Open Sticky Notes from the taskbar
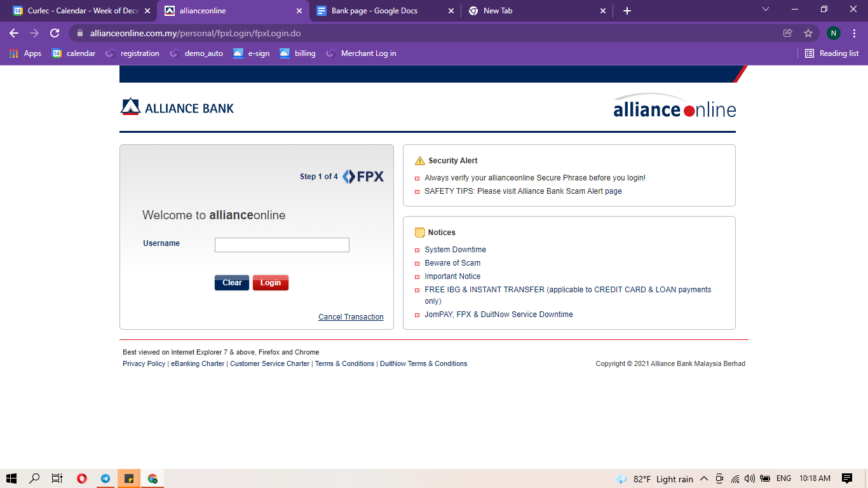This screenshot has height=488, width=868. click(129, 478)
